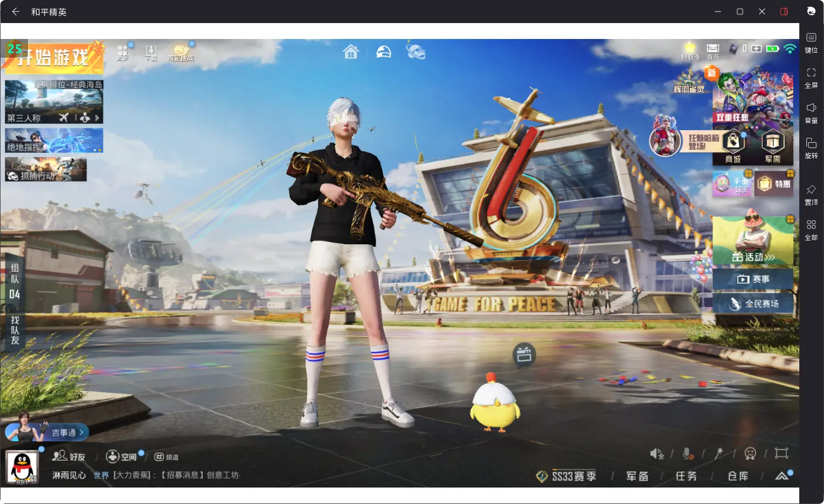Toggle 置顶 pin window on top
This screenshot has height=504, width=824.
(811, 194)
